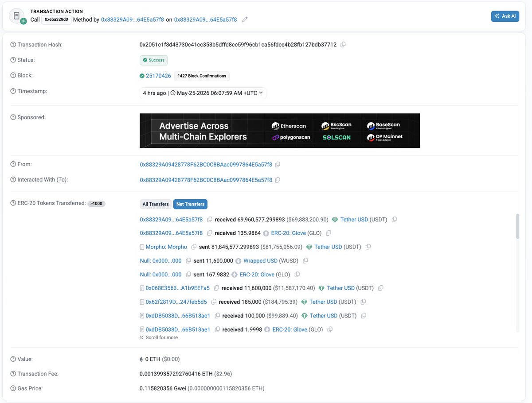Click help icon next to Block
Viewport: 532px width, 403px height.
[x=13, y=75]
